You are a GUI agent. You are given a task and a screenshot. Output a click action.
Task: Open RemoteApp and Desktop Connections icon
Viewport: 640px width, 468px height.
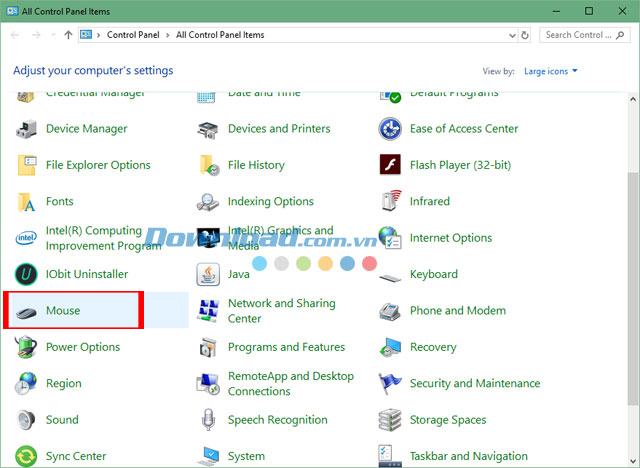coord(208,384)
